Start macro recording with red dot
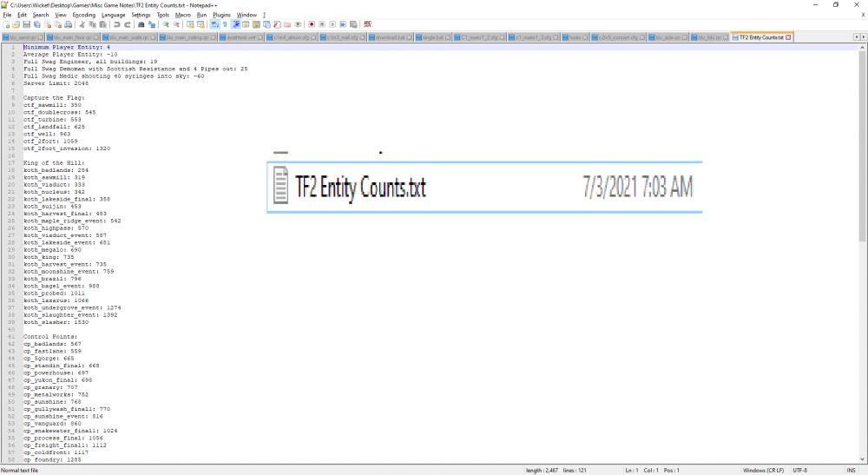This screenshot has width=868, height=475. coord(312,24)
